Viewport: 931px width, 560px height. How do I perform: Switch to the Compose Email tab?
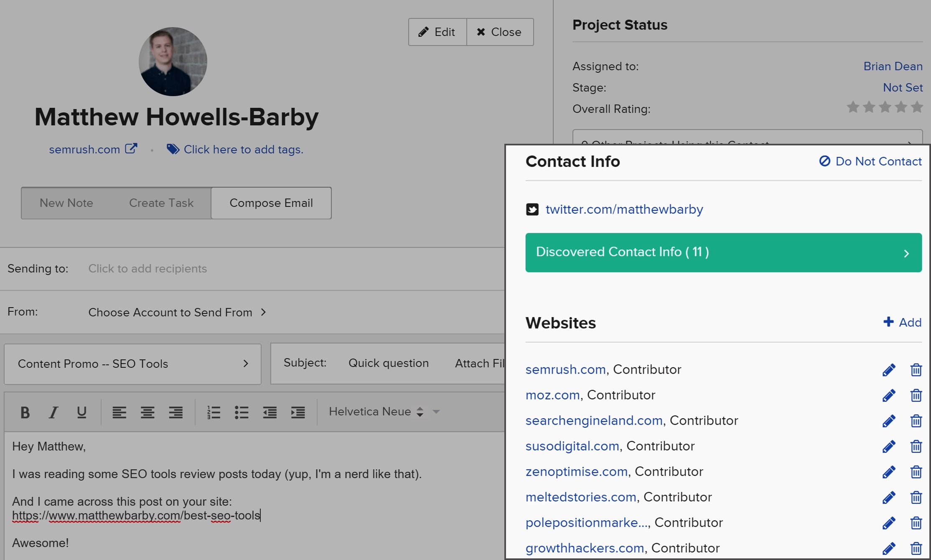tap(271, 203)
